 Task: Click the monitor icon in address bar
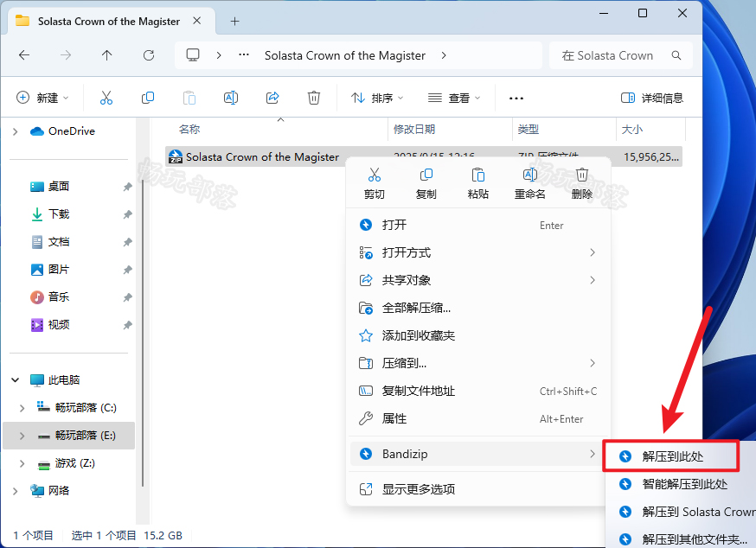click(193, 55)
